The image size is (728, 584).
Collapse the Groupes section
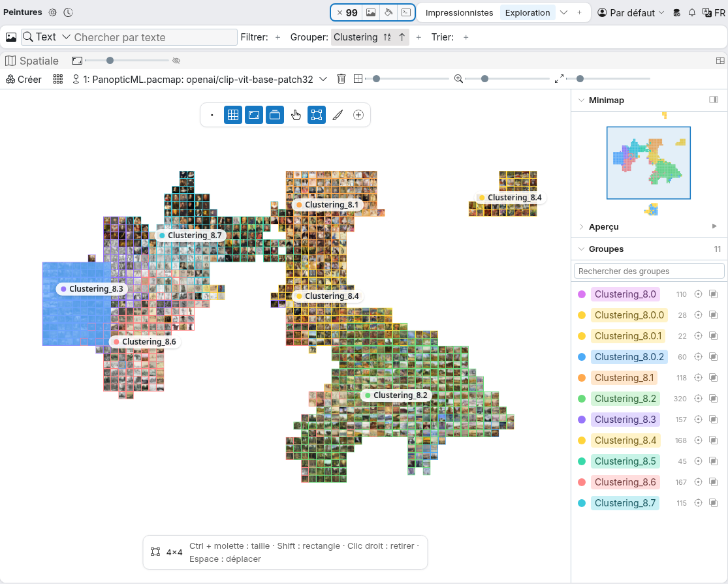click(x=581, y=249)
